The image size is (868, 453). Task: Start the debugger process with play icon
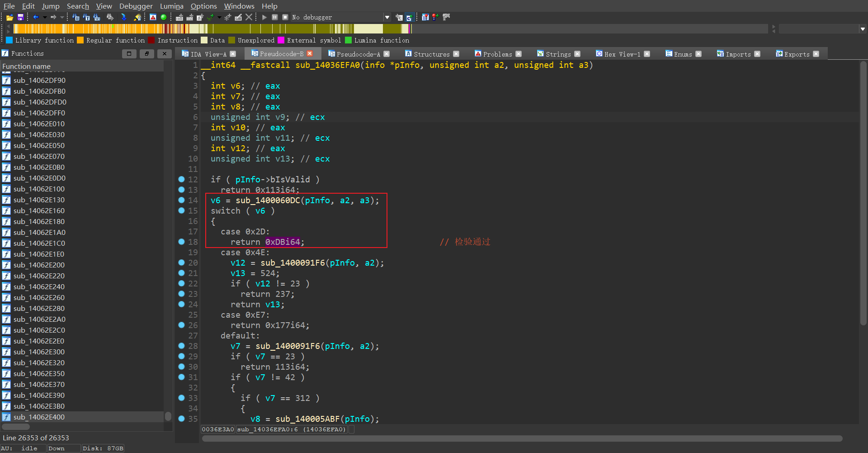[264, 17]
